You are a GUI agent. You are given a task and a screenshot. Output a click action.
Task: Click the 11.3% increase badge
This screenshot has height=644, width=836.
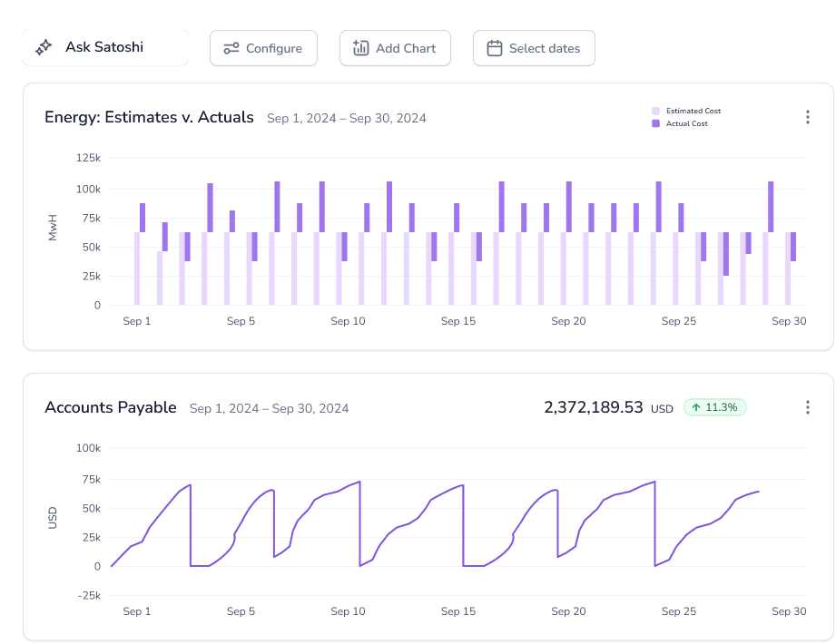(x=715, y=407)
